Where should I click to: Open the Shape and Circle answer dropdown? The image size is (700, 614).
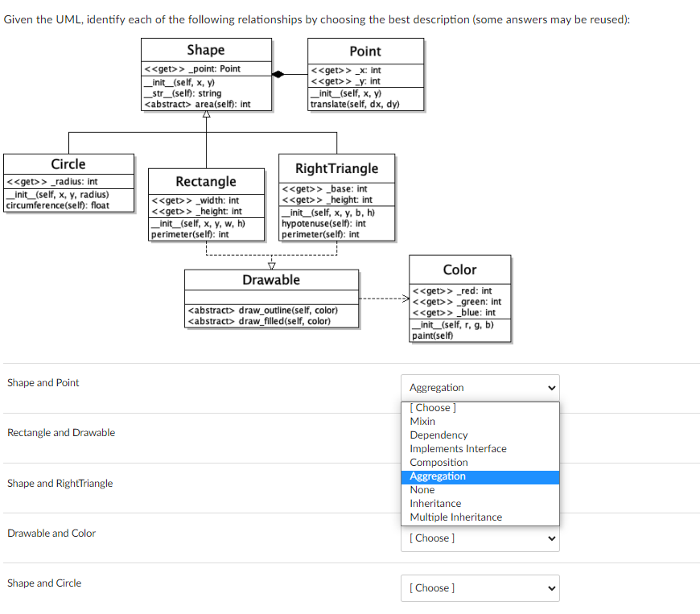click(480, 587)
